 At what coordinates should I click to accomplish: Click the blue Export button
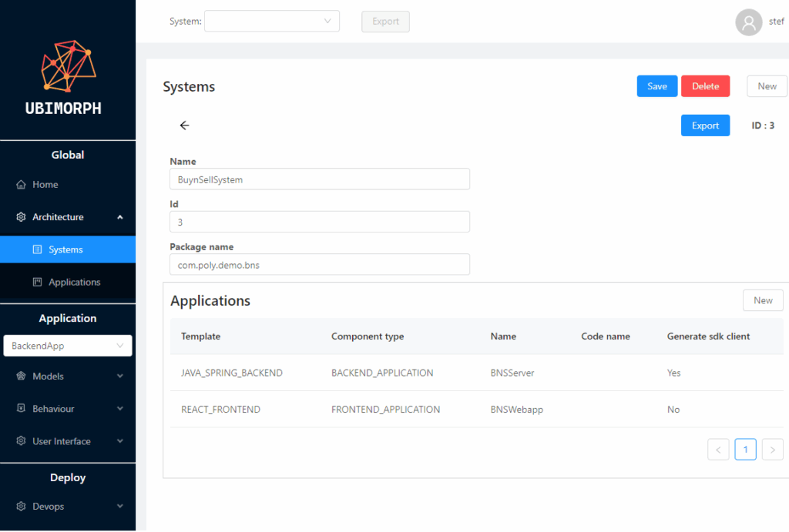(704, 125)
